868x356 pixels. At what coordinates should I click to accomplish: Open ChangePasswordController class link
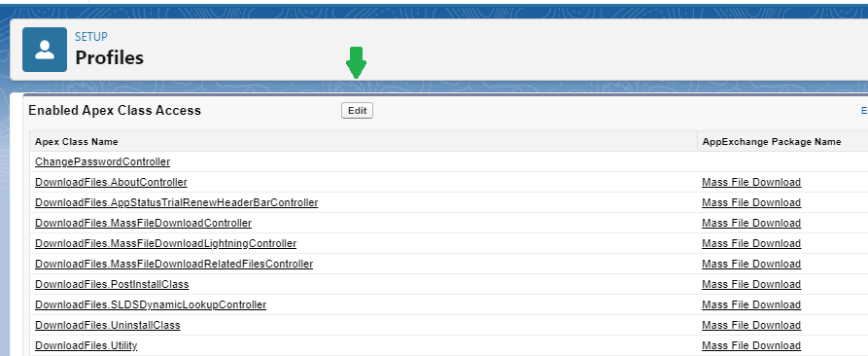pyautogui.click(x=102, y=161)
